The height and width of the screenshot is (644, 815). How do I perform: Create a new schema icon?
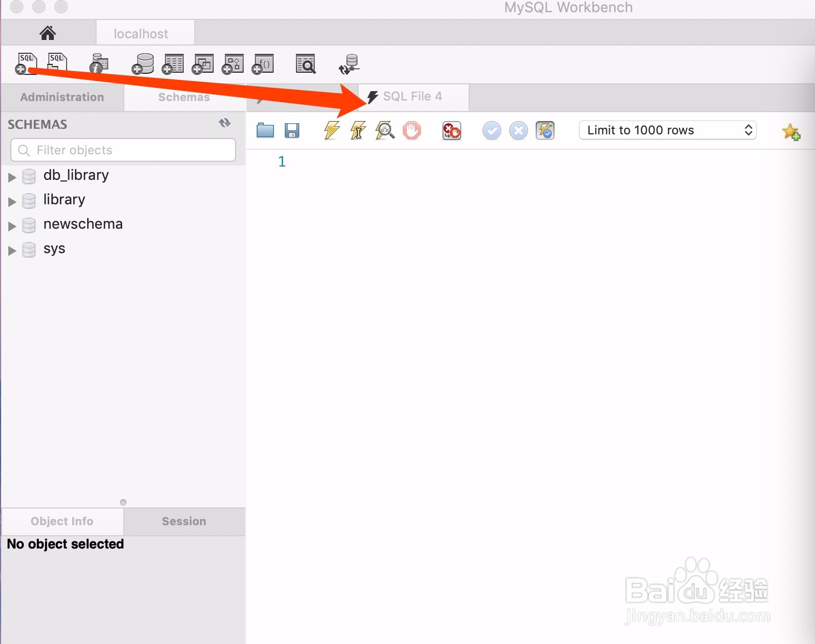tap(143, 64)
